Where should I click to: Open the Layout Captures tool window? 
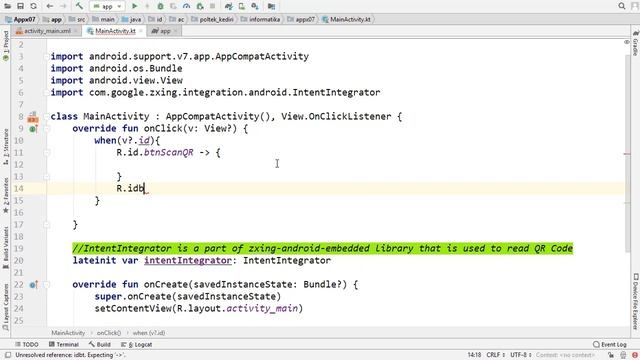5,307
